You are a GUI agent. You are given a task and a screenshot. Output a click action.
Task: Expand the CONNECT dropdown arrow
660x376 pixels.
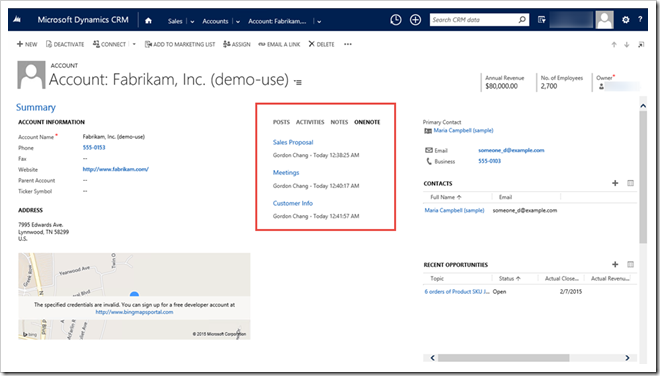(x=134, y=44)
